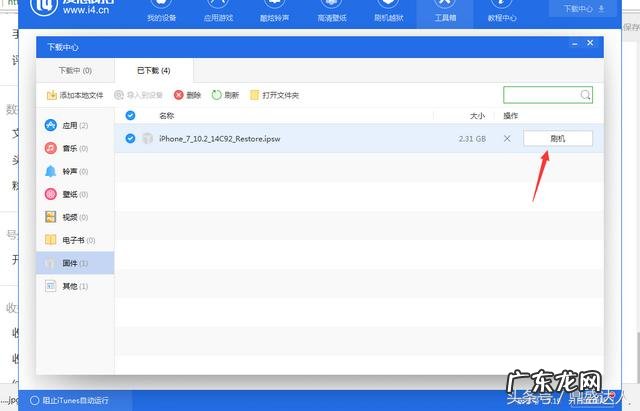Select 视频 (0) category in sidebar

(x=75, y=217)
